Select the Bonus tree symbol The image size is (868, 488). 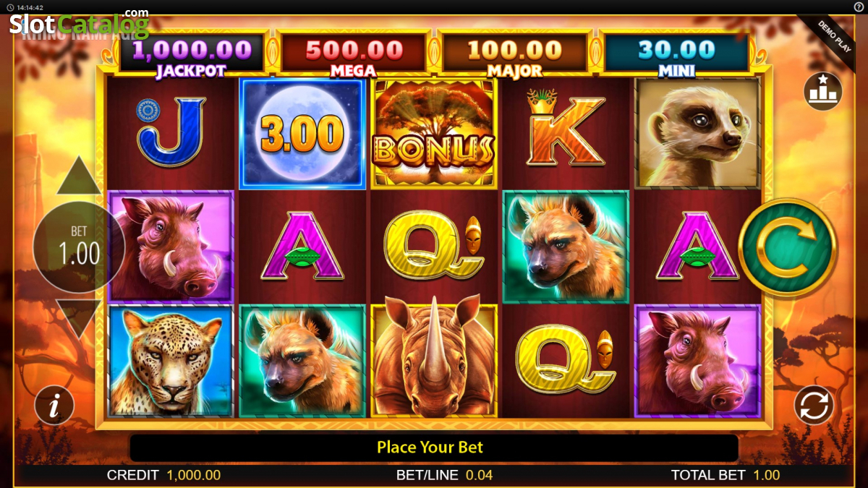(x=433, y=134)
